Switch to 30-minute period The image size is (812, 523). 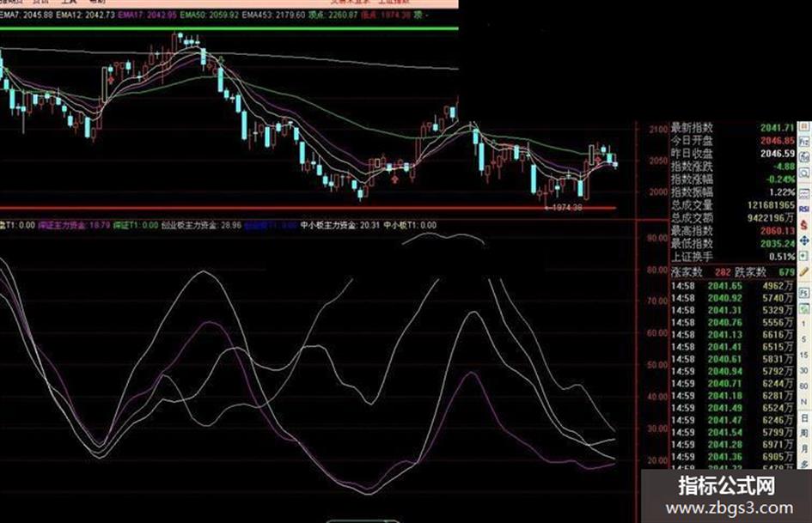tap(803, 370)
